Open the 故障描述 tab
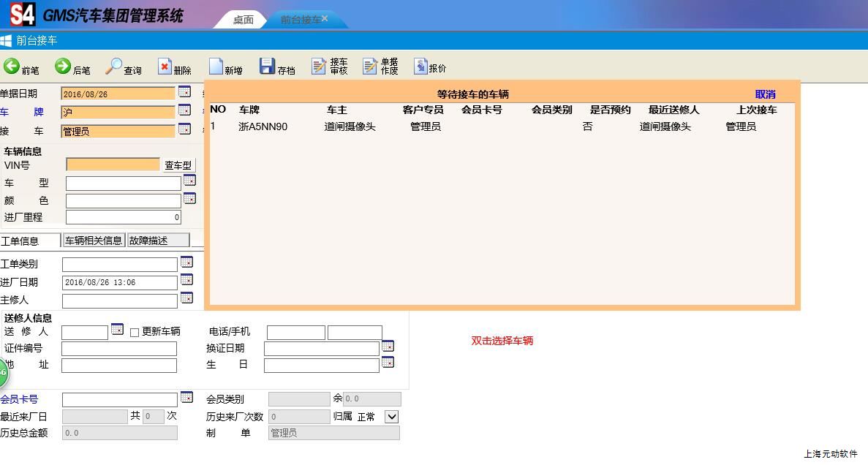 (x=158, y=241)
